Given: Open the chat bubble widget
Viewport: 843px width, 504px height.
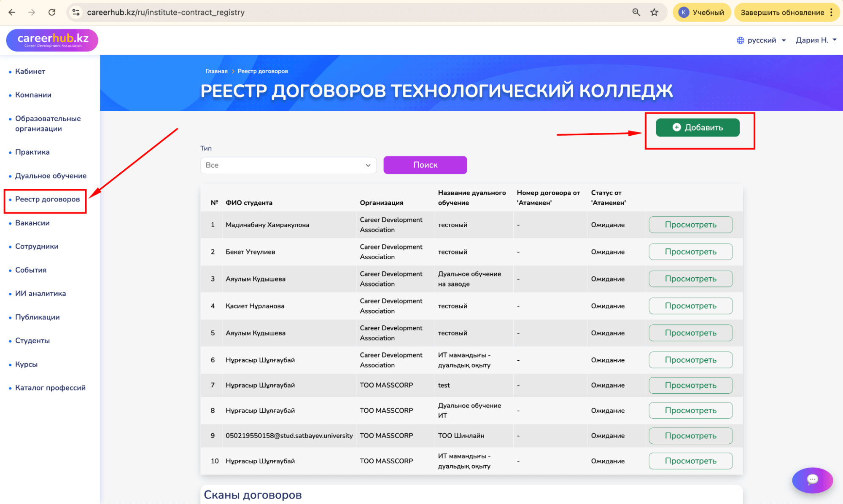Looking at the screenshot, I should [x=812, y=480].
